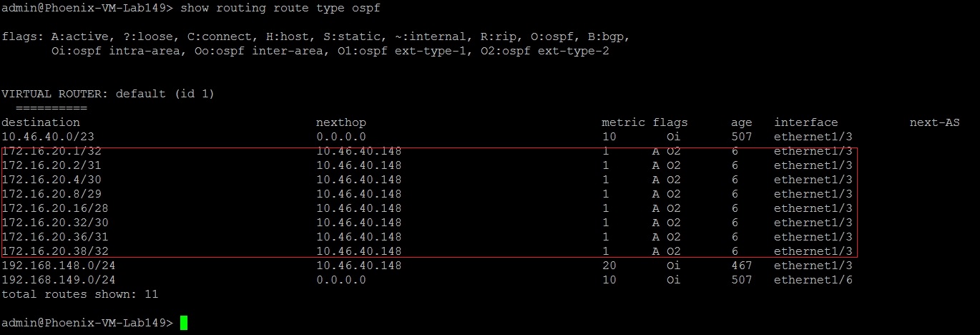Click the 'interface' column header
The width and height of the screenshot is (980, 335).
(x=805, y=122)
